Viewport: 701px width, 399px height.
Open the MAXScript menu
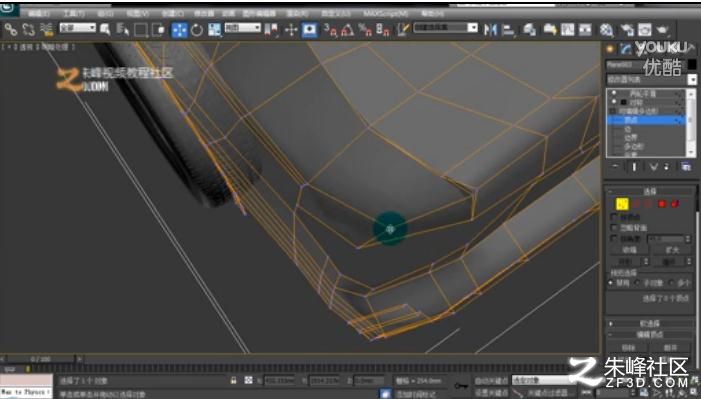point(385,14)
